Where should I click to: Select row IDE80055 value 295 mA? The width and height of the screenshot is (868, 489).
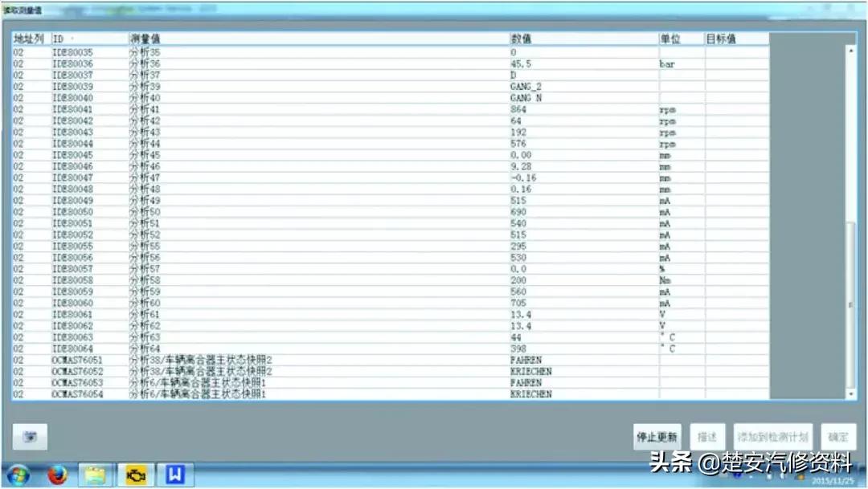[x=391, y=247]
